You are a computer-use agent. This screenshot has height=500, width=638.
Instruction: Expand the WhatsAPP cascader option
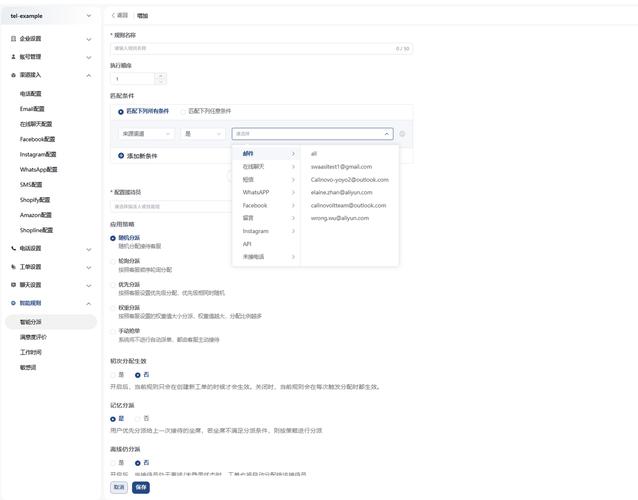click(267, 192)
